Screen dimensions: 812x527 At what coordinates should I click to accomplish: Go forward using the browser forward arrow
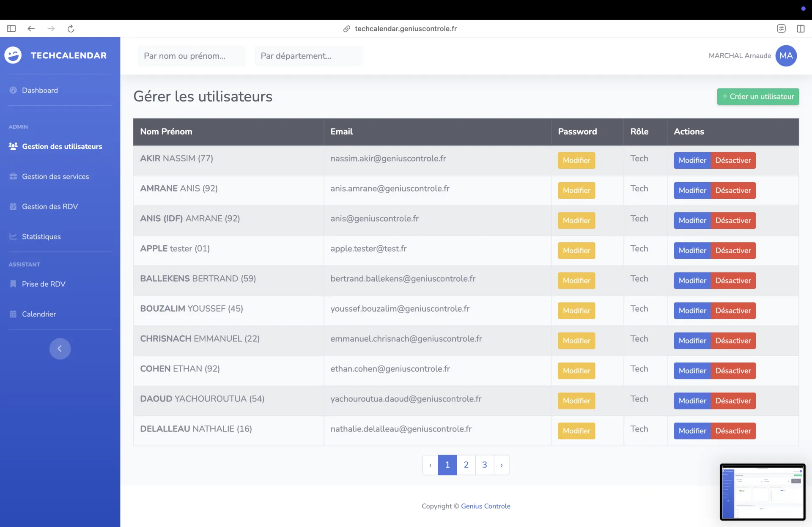click(x=51, y=28)
